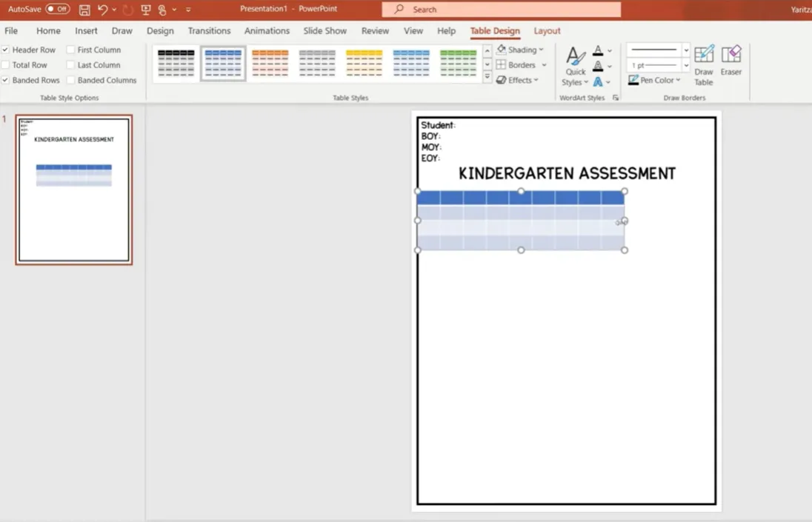Toggle AutoSave switch
The image size is (812, 522).
[57, 10]
